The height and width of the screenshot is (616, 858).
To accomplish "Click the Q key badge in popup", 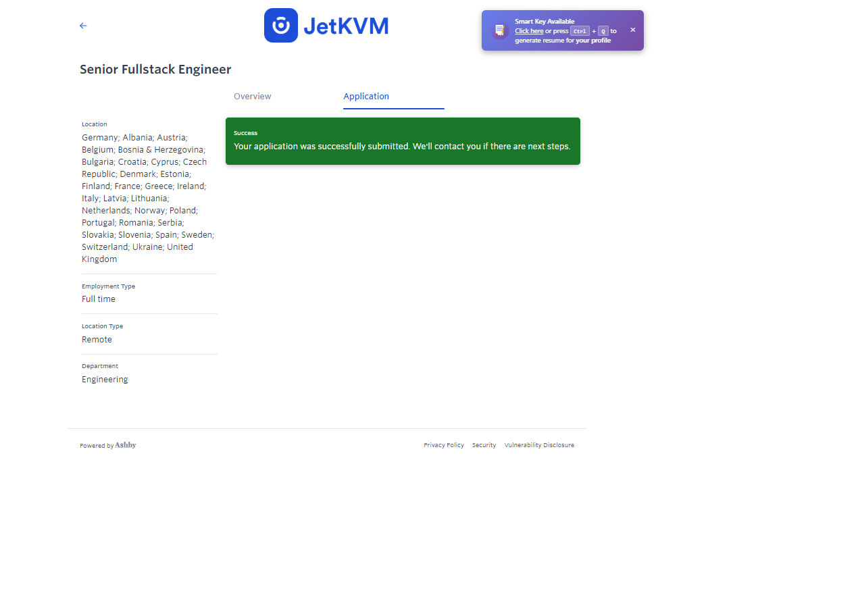I will pos(603,31).
